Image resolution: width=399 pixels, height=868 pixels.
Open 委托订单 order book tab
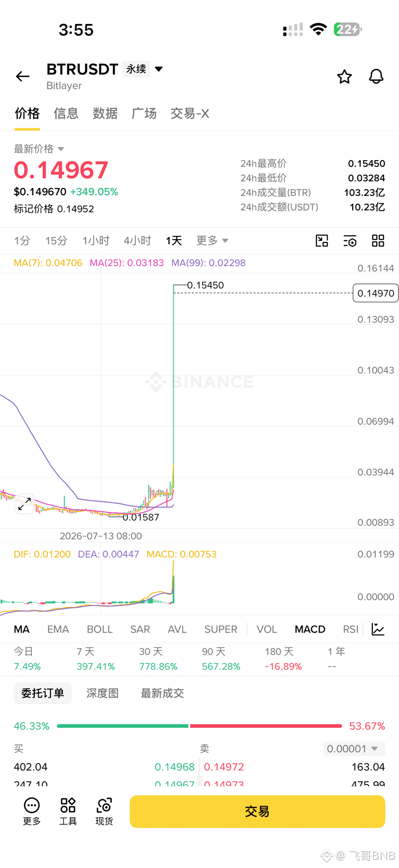tap(42, 693)
